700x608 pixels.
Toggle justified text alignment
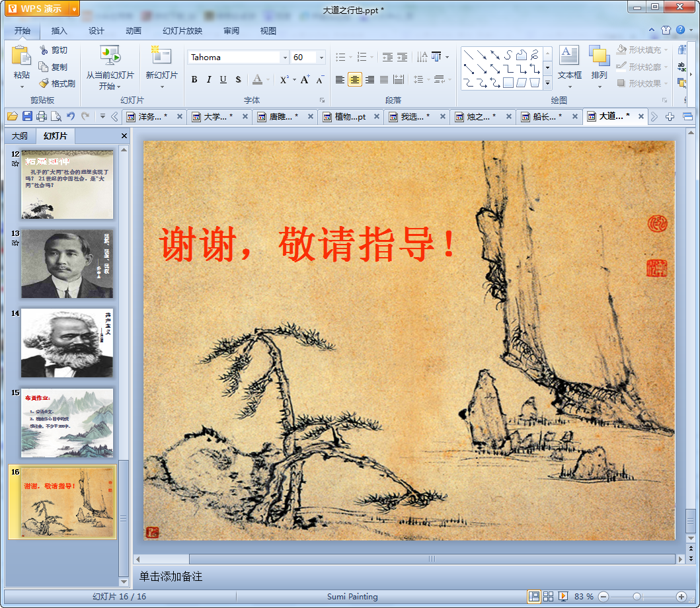point(384,79)
